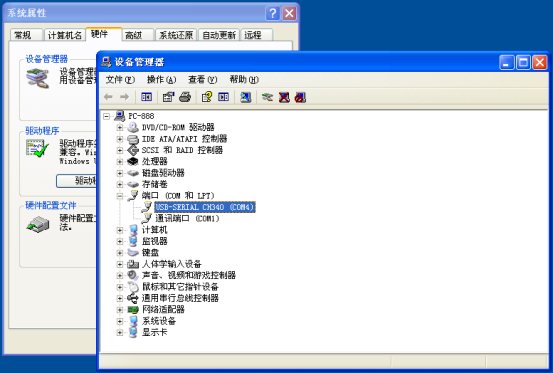Open the 帮助(H) menu
This screenshot has height=373, width=553.
[244, 80]
